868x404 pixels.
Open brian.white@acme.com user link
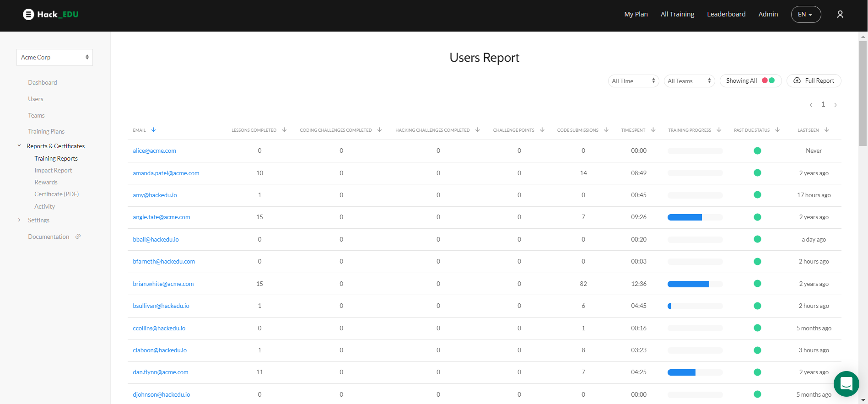click(x=163, y=284)
